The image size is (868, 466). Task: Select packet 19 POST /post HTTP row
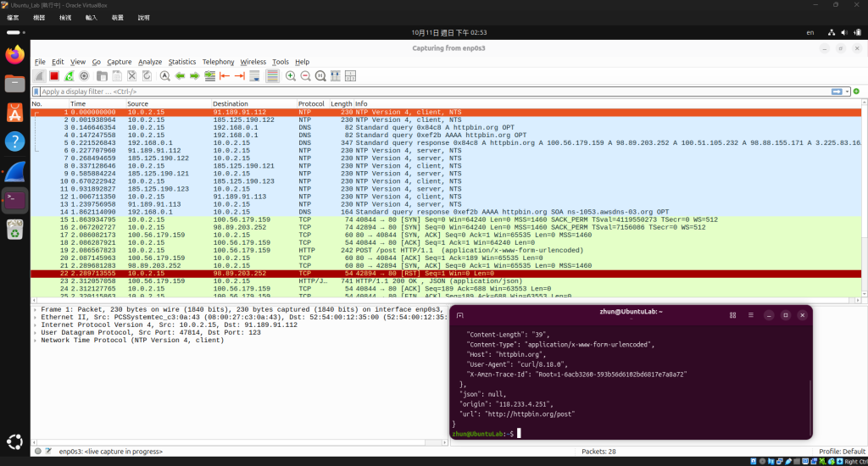point(446,251)
